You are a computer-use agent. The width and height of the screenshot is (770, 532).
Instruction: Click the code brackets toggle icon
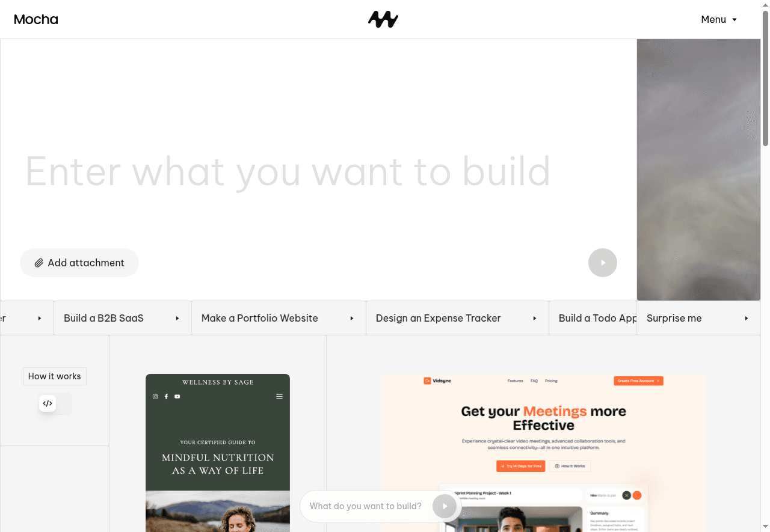pyautogui.click(x=48, y=403)
